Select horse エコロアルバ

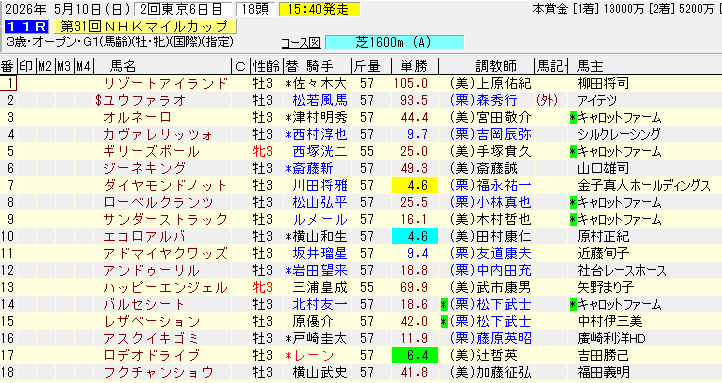[x=145, y=237]
